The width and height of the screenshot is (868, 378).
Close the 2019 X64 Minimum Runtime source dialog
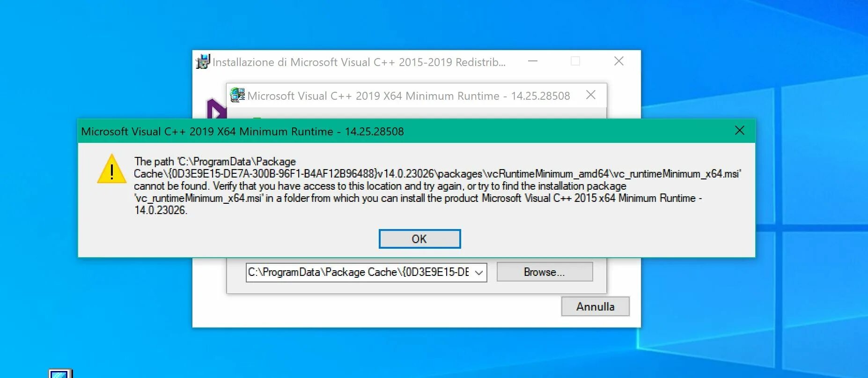(x=591, y=95)
